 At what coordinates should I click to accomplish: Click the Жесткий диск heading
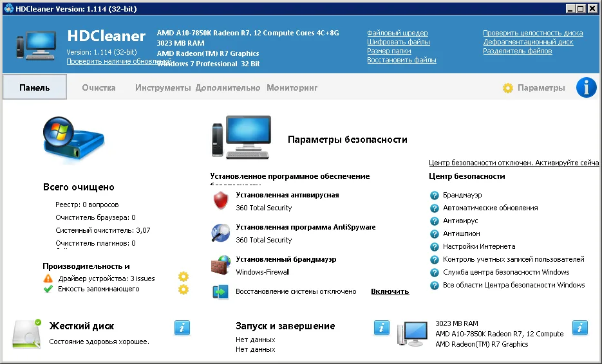(x=81, y=327)
